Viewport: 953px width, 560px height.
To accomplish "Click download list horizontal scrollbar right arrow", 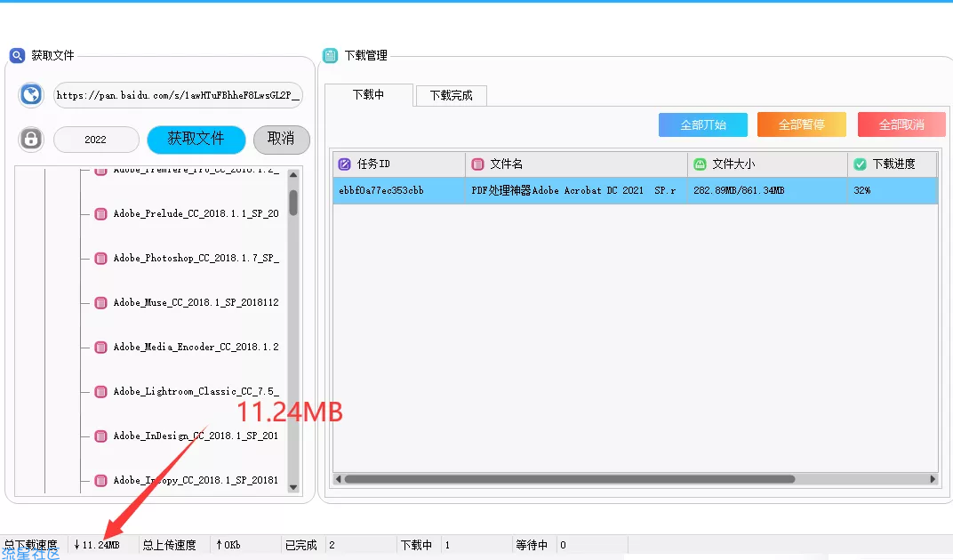I will (933, 479).
